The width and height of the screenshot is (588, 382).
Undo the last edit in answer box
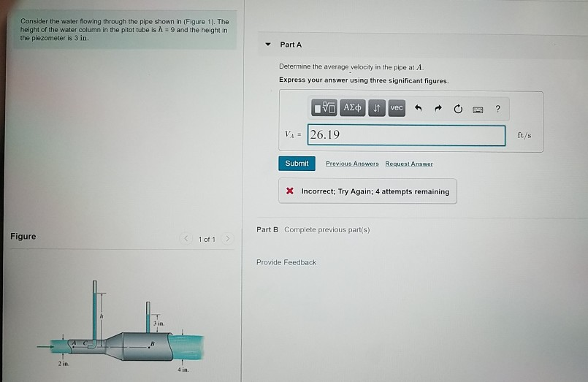[x=418, y=108]
